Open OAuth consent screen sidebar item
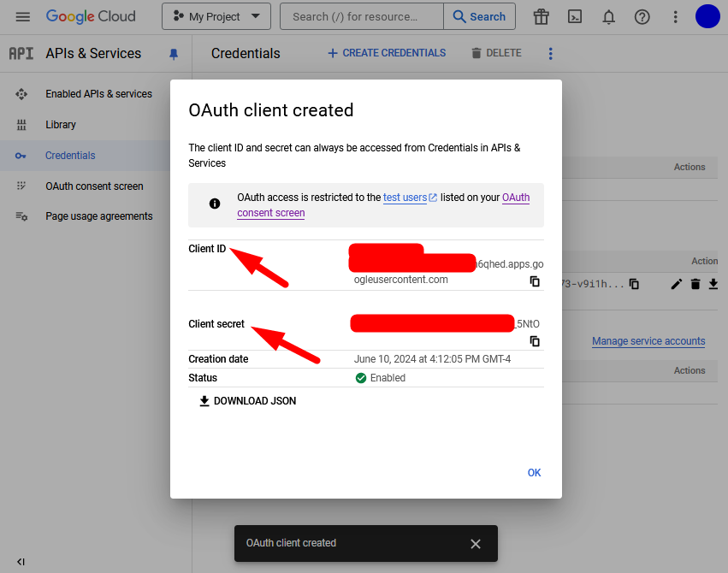 click(x=94, y=186)
